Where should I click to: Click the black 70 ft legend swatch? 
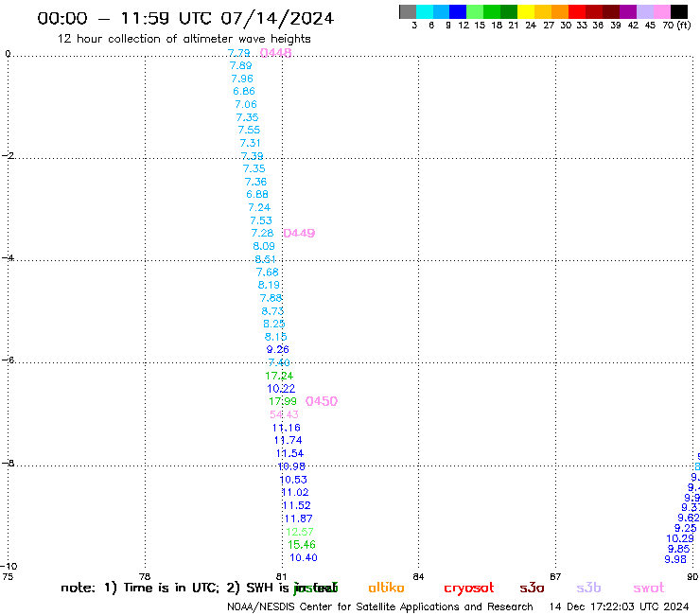(x=679, y=11)
